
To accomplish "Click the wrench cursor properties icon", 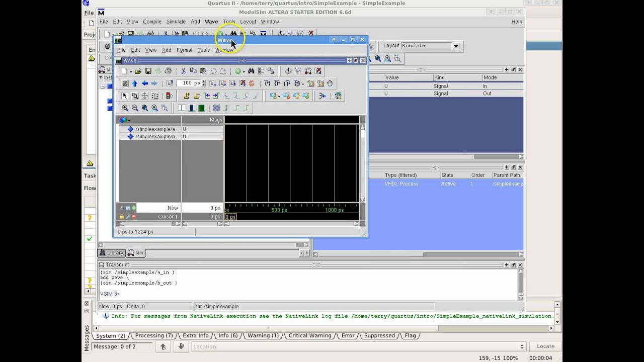I will (x=128, y=217).
